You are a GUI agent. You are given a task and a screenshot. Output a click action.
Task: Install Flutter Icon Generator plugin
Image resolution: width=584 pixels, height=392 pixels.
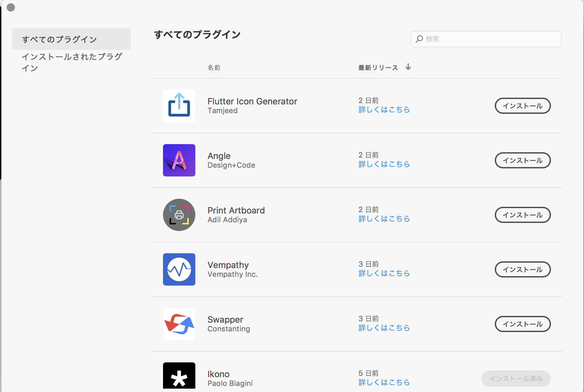point(523,106)
